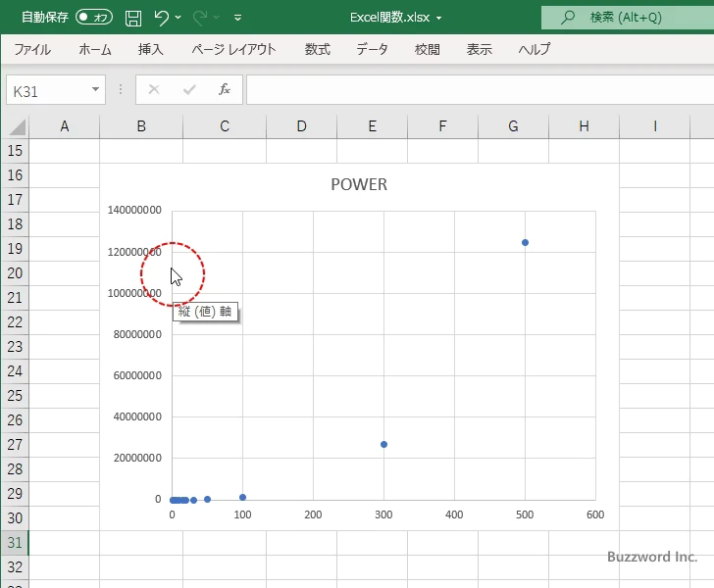Select column D header

(x=301, y=126)
